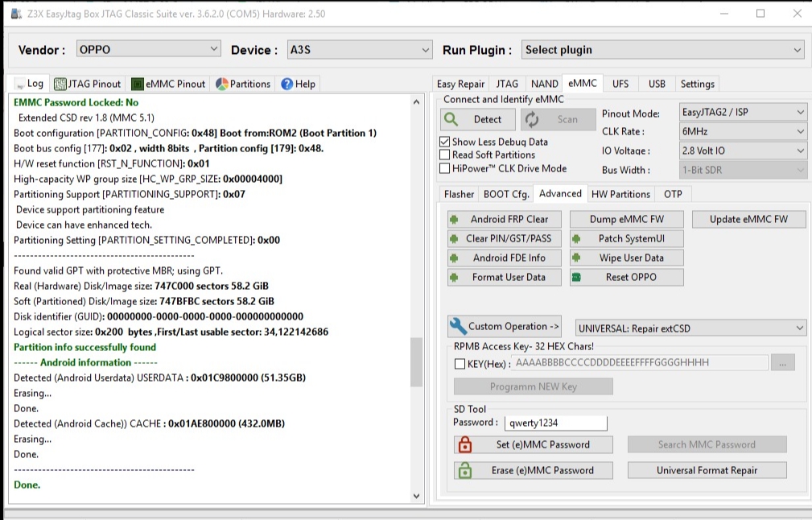This screenshot has width=812, height=520.
Task: Open the OTP sub-tab
Action: pos(673,194)
